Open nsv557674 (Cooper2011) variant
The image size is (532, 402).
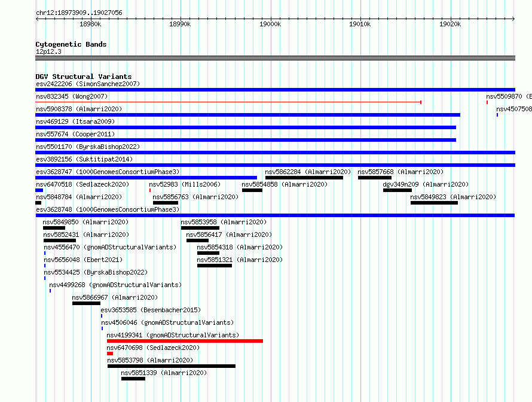(75, 134)
